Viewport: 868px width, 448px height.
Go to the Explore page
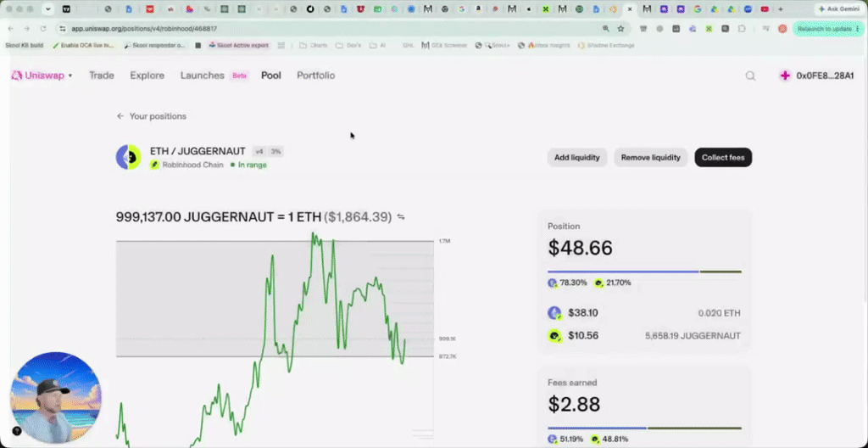(x=147, y=76)
